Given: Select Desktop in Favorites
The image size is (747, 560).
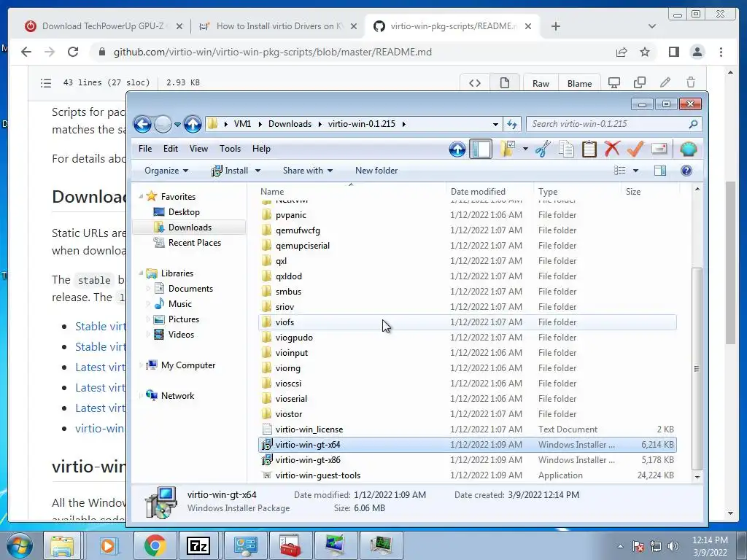Looking at the screenshot, I should tap(183, 212).
